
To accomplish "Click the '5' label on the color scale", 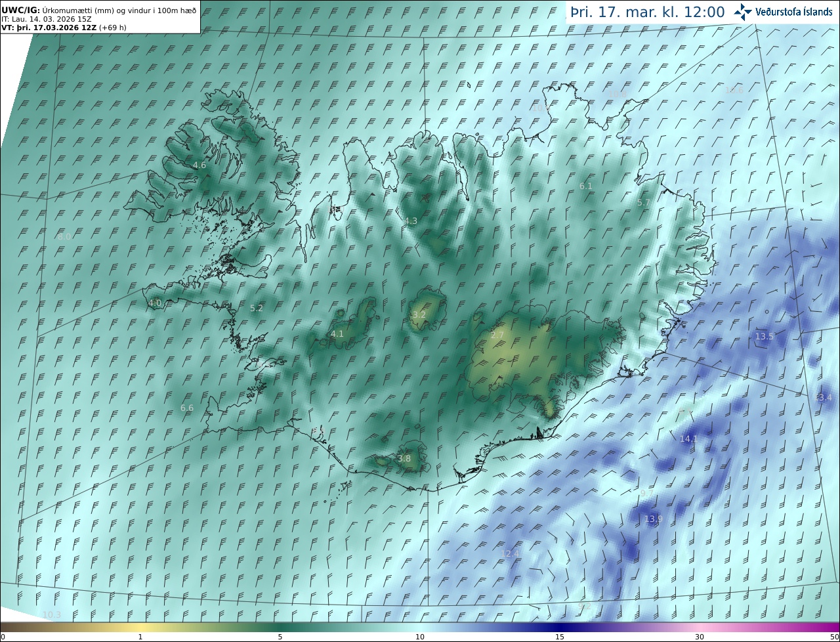I will (280, 637).
